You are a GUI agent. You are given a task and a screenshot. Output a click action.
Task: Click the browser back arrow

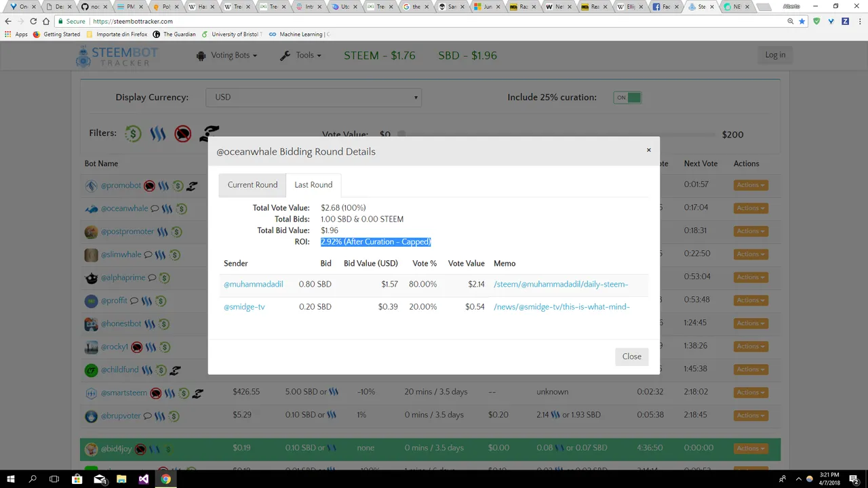point(8,21)
